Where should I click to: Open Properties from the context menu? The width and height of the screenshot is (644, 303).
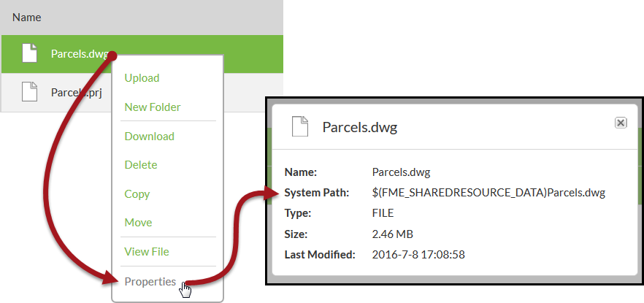click(150, 282)
